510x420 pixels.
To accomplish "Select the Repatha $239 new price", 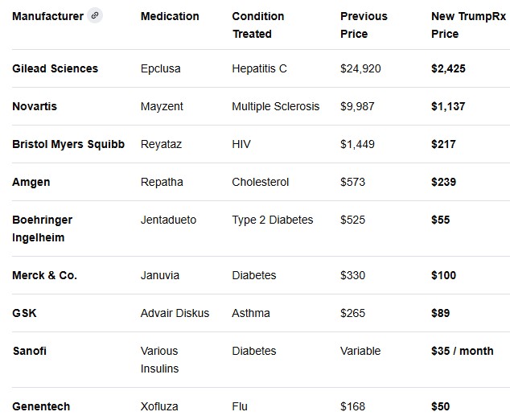I will pos(443,182).
